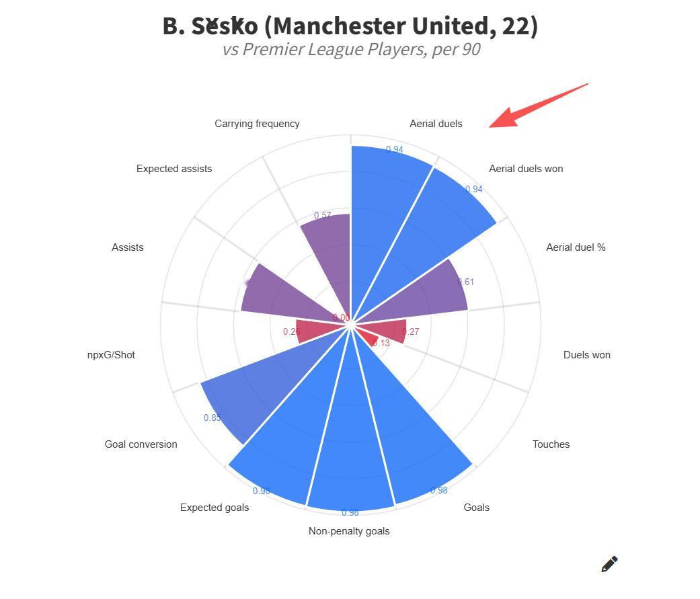Click the Aerial duels won label
Viewport: 700px width, 599px height.
tap(525, 169)
